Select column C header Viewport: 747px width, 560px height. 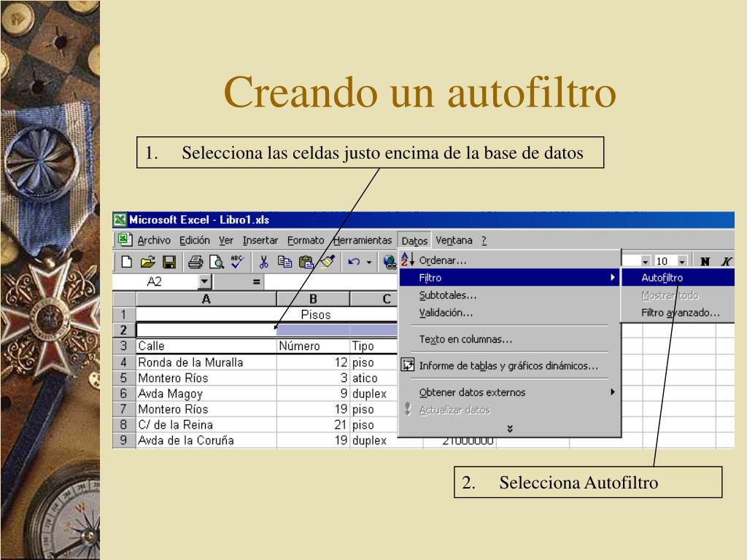tap(374, 299)
